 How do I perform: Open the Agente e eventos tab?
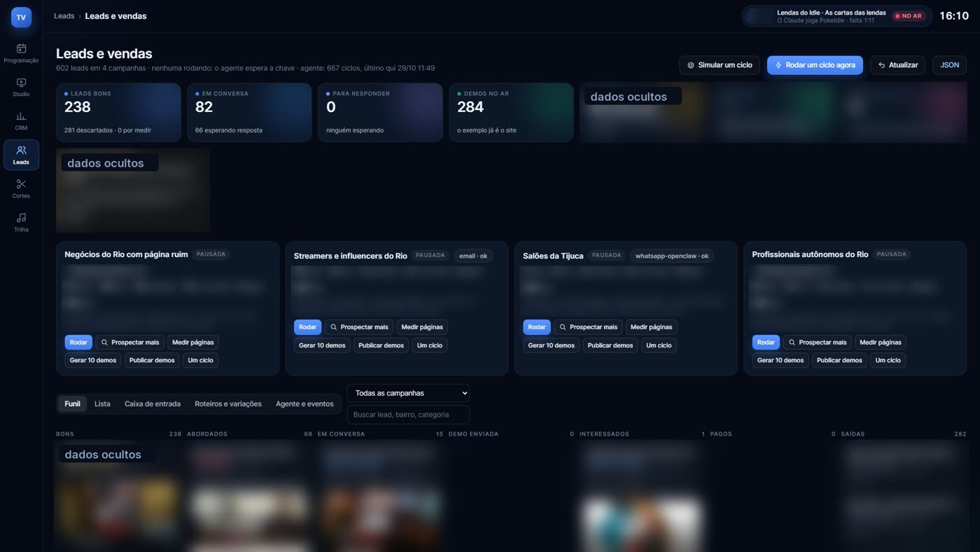tap(304, 403)
